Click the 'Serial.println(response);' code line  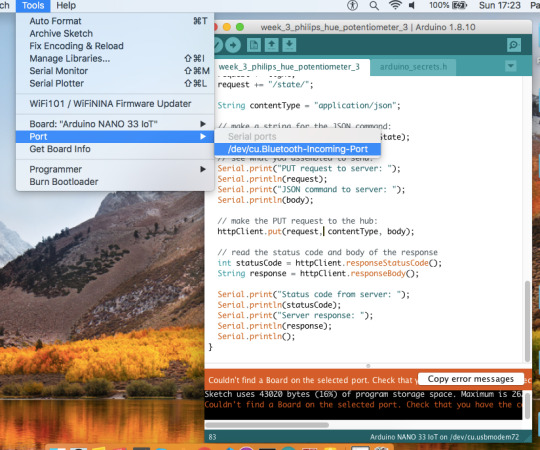(274, 326)
